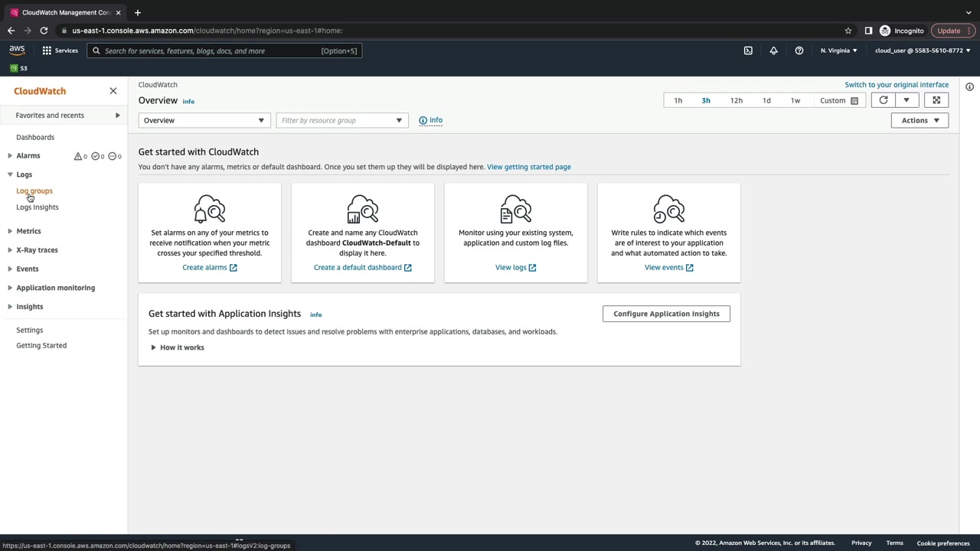This screenshot has width=980, height=551.
Task: Click the refresh dashboard icon
Action: click(883, 100)
